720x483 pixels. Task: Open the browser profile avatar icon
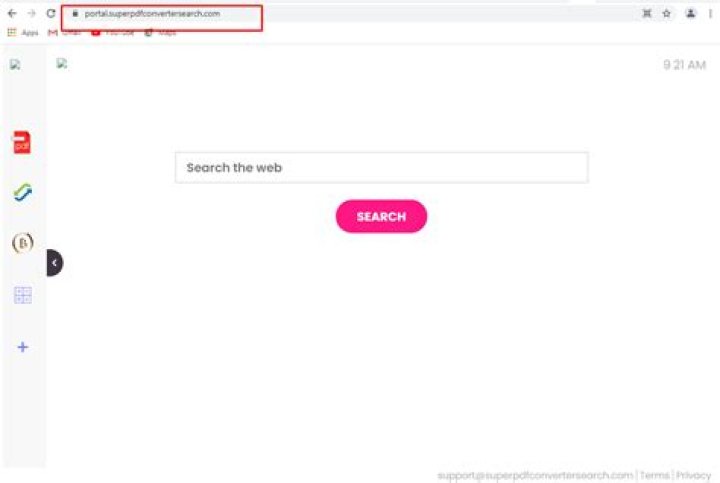coord(690,14)
